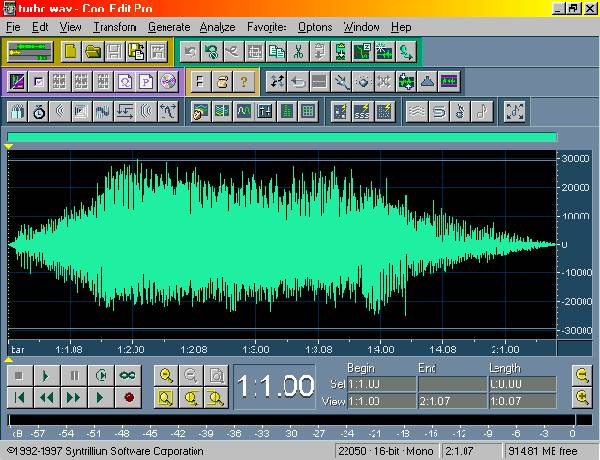Click the red Record button
Screen dimensions: 600x460
pos(128,397)
